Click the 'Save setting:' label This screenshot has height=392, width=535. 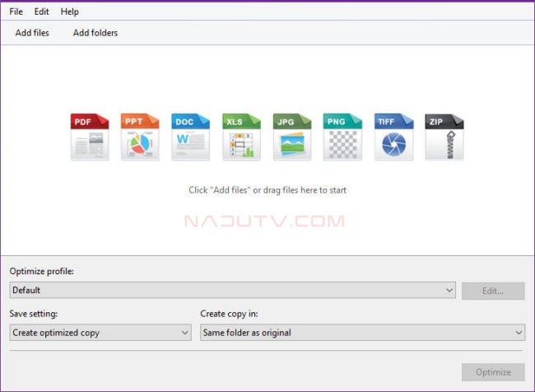34,314
